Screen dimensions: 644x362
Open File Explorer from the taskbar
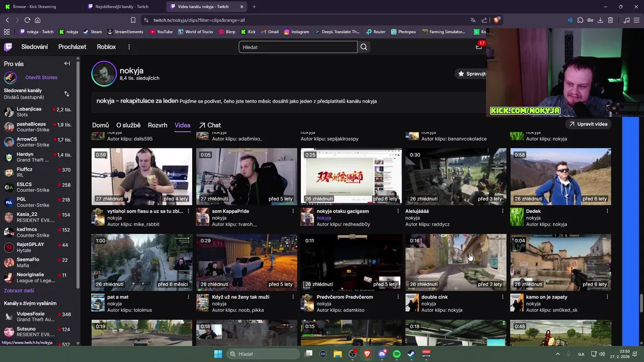point(338,354)
